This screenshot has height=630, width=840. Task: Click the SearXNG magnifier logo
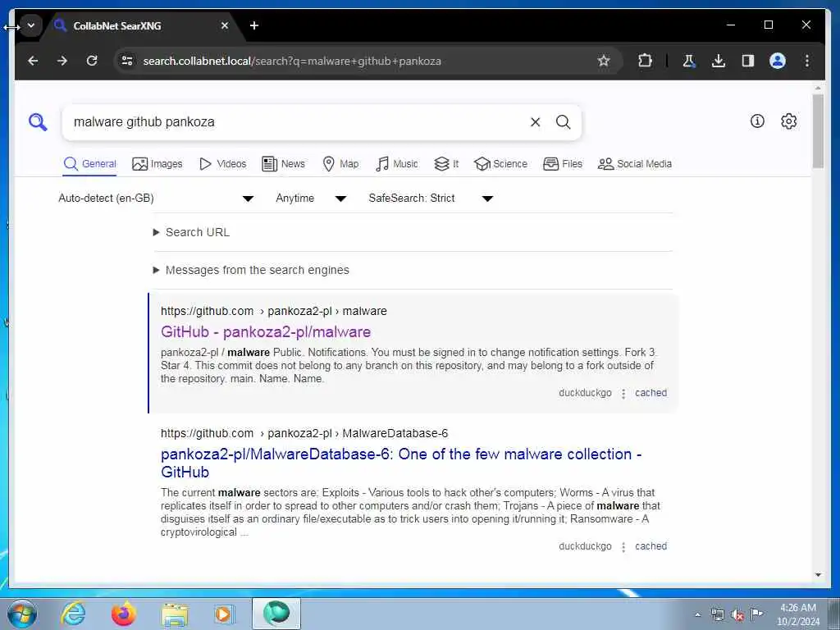38,122
